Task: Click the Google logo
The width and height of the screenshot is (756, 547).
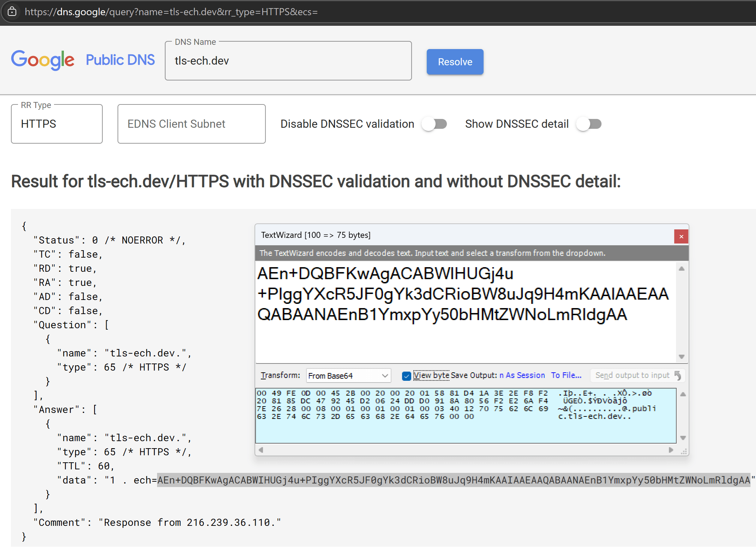Action: point(43,60)
